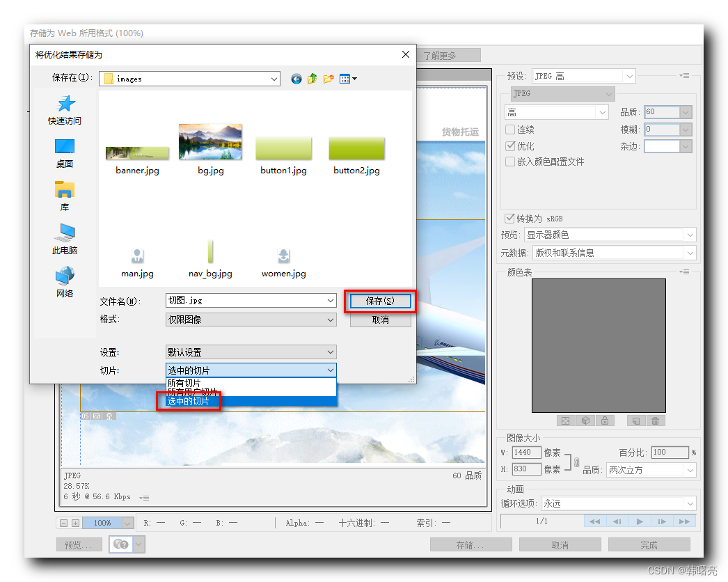Play the animation
The height and width of the screenshot is (582, 728).
point(640,521)
